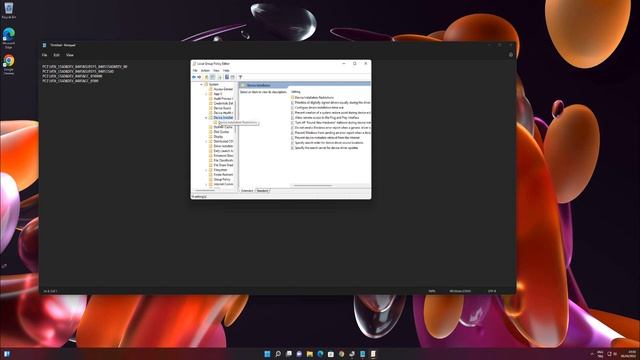Expand the Internet Communication tree node

(206, 184)
